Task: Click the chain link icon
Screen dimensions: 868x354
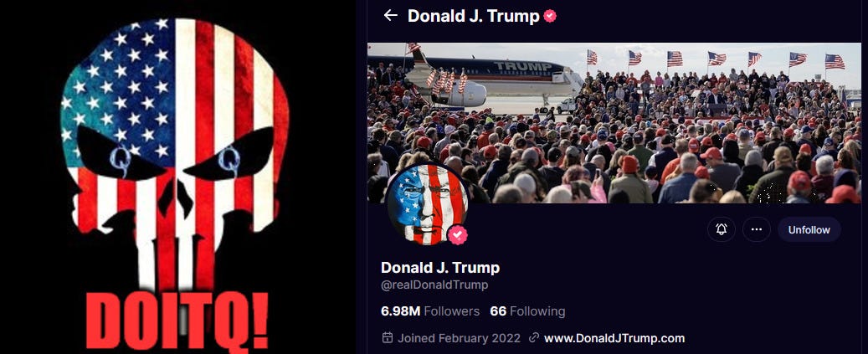Action: [x=534, y=338]
